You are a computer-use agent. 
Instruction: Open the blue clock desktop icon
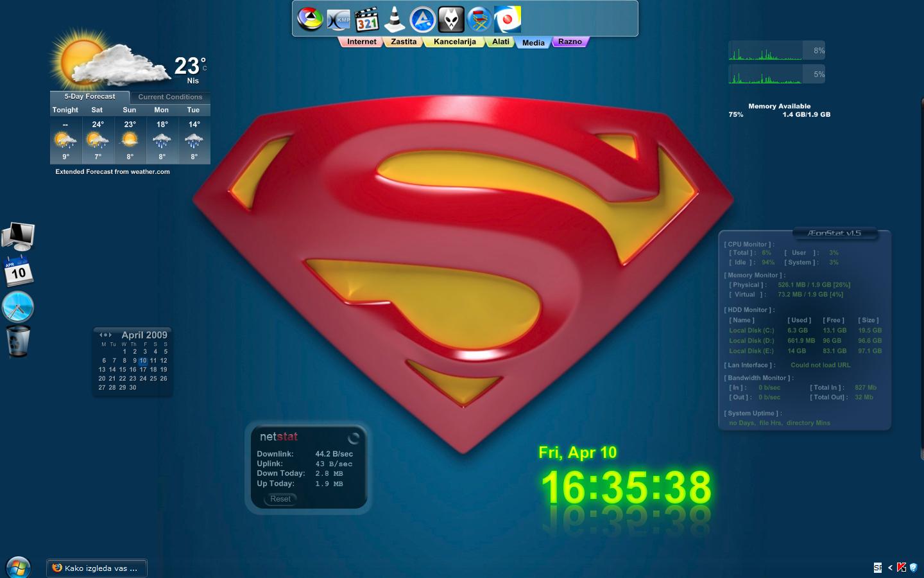coord(18,306)
